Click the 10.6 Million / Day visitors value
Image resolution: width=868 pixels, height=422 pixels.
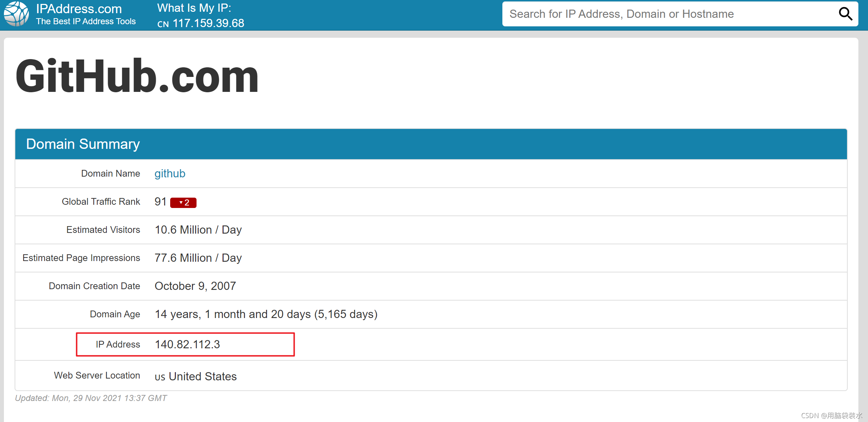198,230
